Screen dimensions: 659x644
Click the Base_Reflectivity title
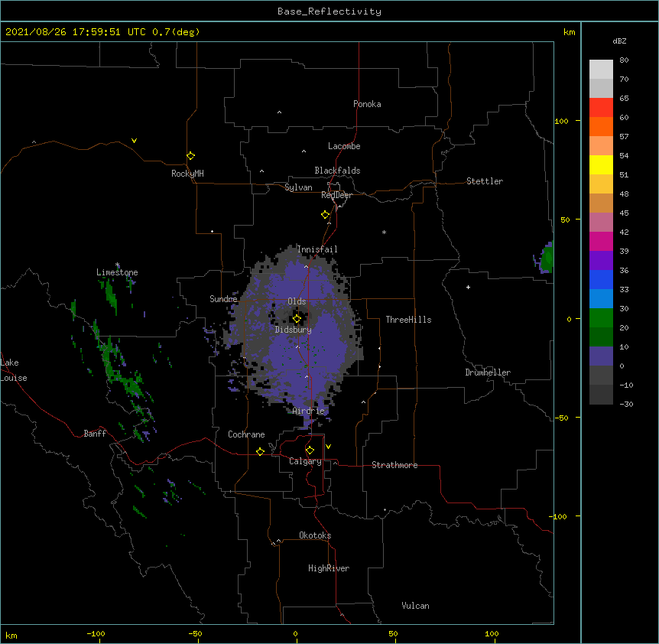[x=329, y=11]
